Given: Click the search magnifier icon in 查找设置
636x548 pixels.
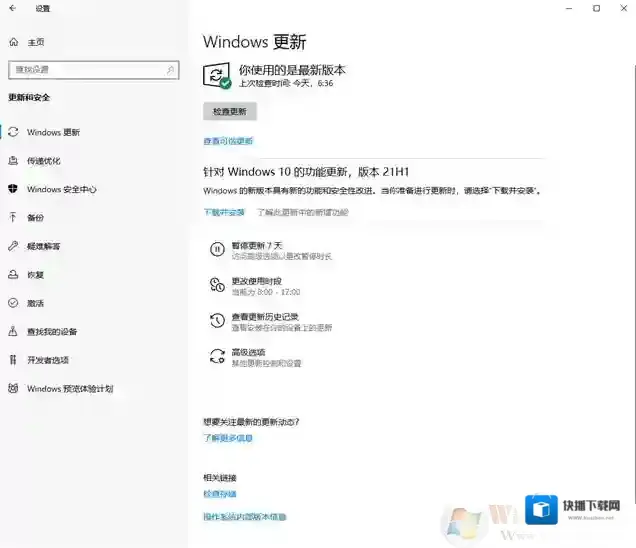Looking at the screenshot, I should tap(171, 70).
